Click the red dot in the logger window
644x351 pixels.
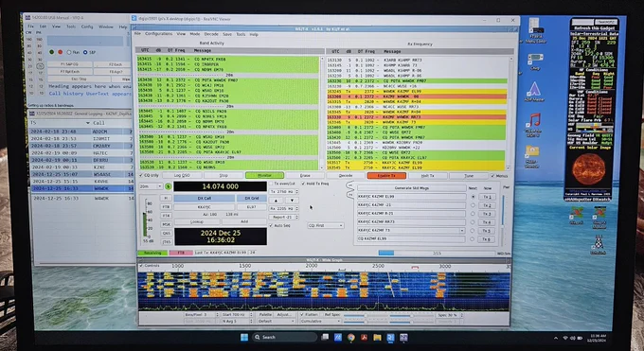click(x=60, y=52)
